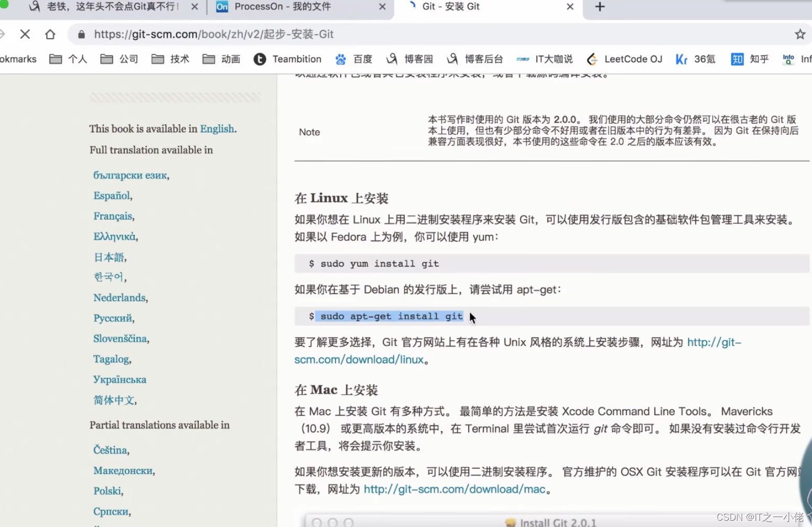This screenshot has height=527, width=812.
Task: Close the Git 安装 Git tab
Action: 570,7
